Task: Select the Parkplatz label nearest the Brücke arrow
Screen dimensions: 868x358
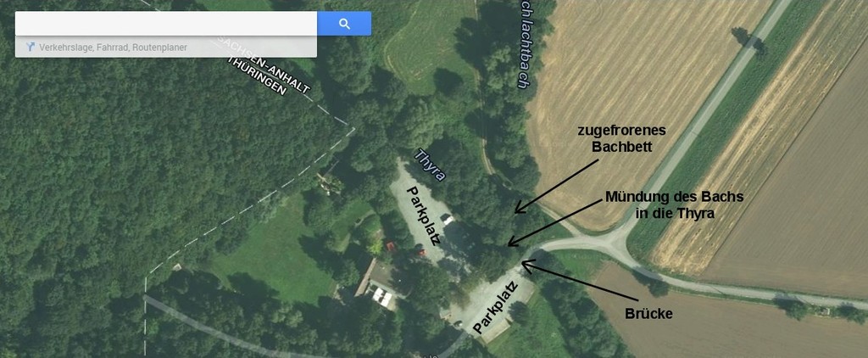Action: pos(497,308)
